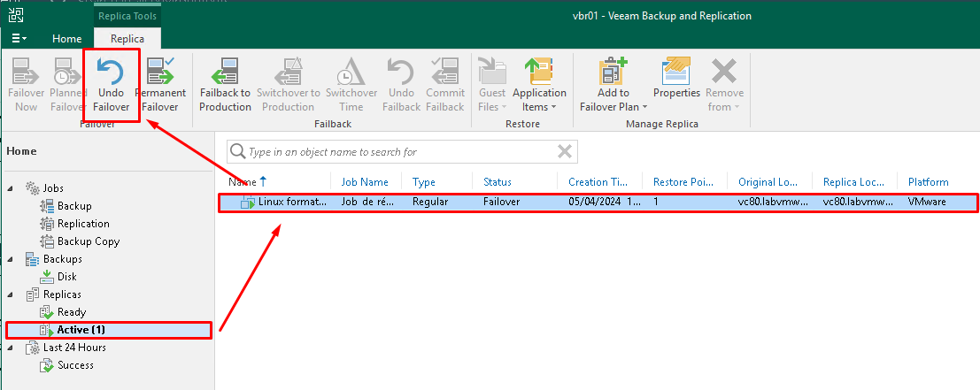Click the Active replicas icon in tree
The width and height of the screenshot is (980, 390).
coord(48,330)
